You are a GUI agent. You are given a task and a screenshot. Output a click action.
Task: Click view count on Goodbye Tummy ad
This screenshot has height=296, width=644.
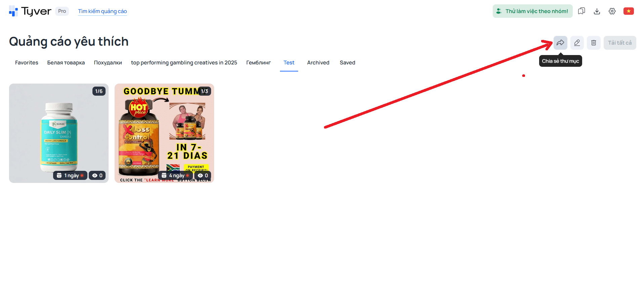(x=203, y=176)
